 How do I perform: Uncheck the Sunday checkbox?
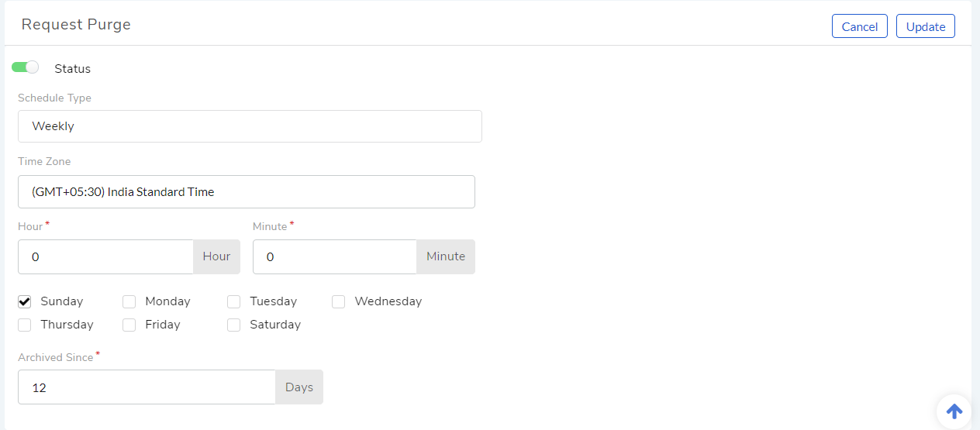coord(24,301)
